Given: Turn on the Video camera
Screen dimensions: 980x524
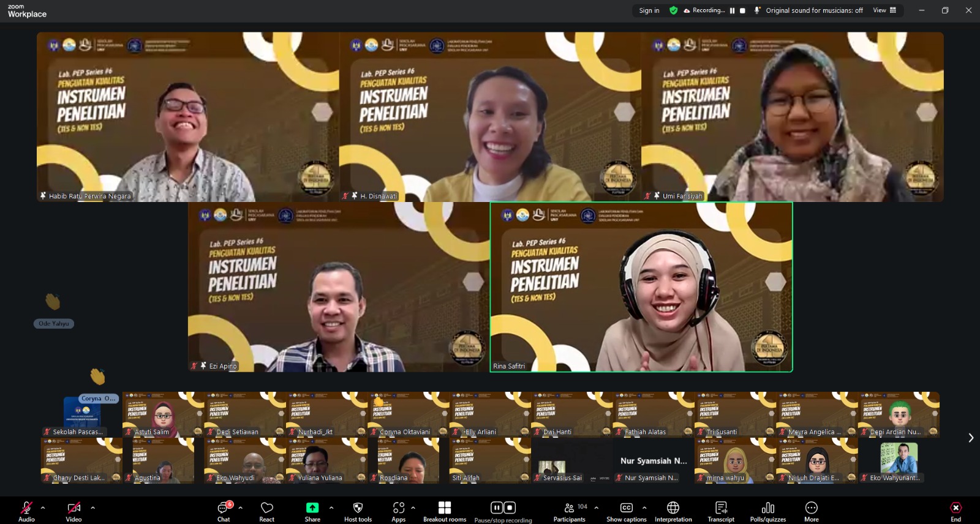Looking at the screenshot, I should pos(73,511).
